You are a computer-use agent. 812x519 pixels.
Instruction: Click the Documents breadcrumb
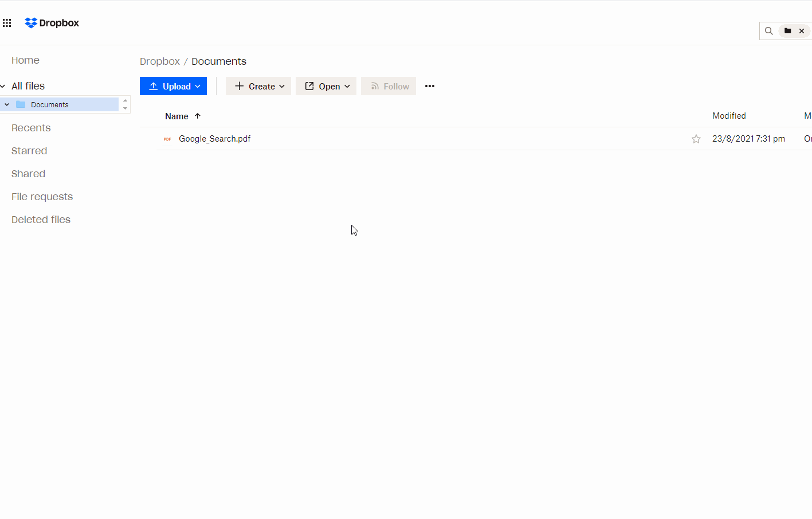coord(219,61)
